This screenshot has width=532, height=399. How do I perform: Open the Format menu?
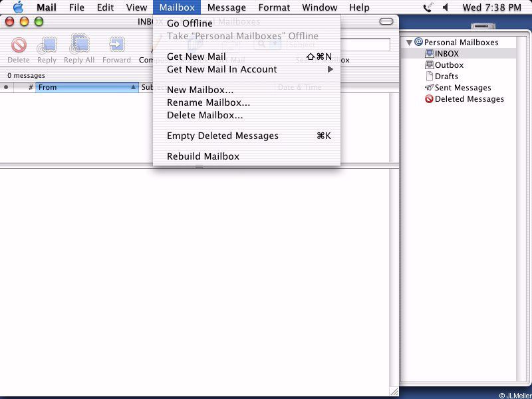274,7
